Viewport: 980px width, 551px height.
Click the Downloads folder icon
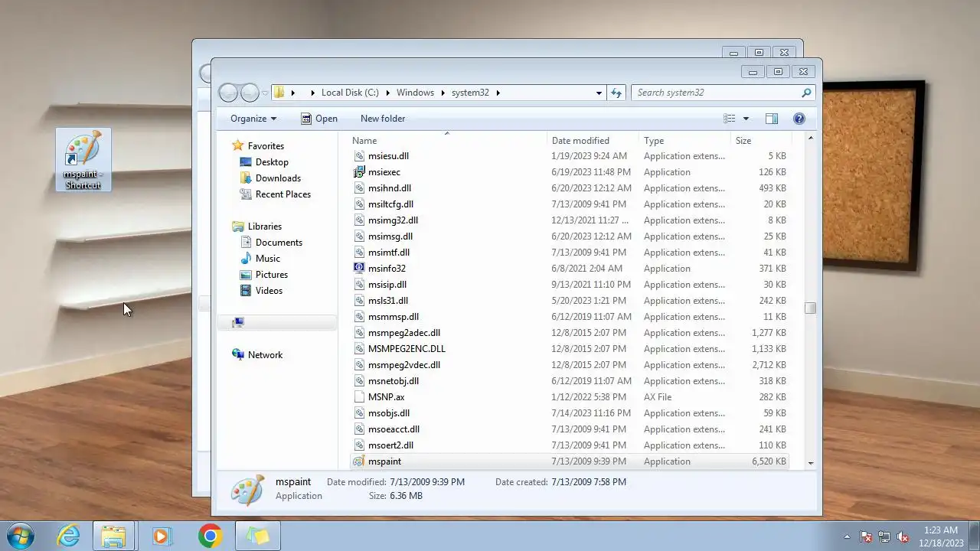tap(246, 178)
